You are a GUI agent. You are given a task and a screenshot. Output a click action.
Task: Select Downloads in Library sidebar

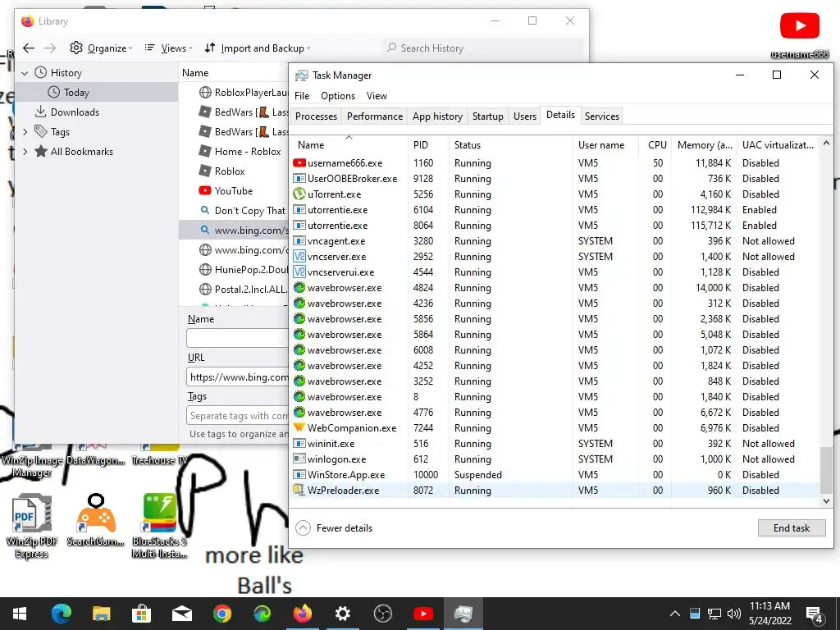(67, 112)
